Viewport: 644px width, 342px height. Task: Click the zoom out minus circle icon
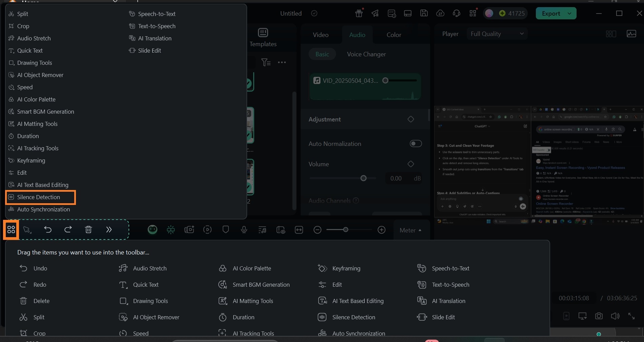[x=317, y=230]
